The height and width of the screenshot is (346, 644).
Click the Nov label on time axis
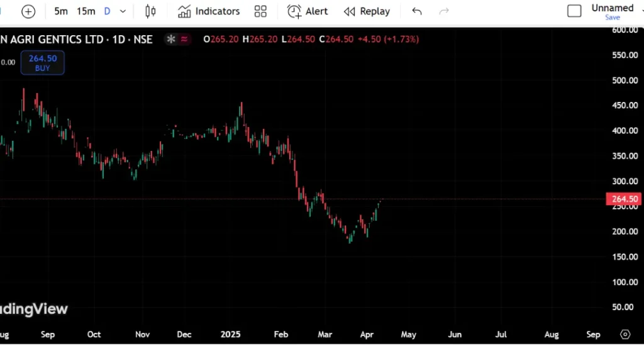point(143,334)
